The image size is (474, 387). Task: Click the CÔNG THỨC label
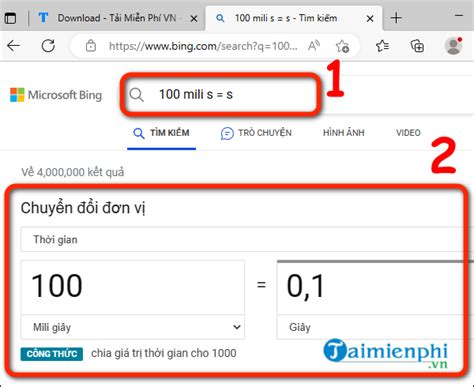pos(52,354)
